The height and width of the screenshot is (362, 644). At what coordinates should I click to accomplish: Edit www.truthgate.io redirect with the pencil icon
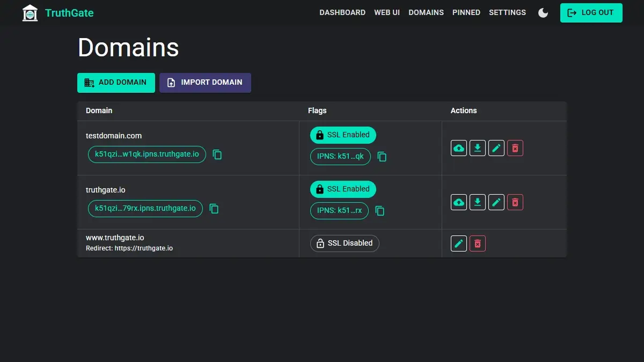coord(459,243)
